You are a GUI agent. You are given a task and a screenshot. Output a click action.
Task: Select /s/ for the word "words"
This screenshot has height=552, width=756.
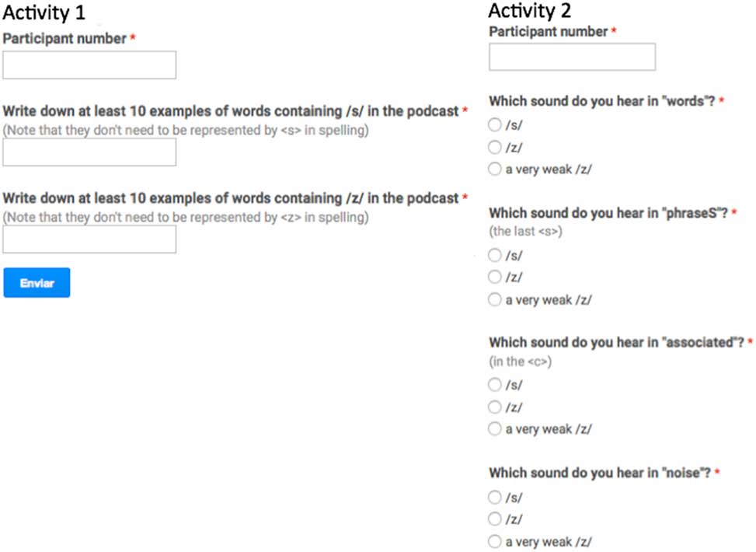pyautogui.click(x=495, y=125)
